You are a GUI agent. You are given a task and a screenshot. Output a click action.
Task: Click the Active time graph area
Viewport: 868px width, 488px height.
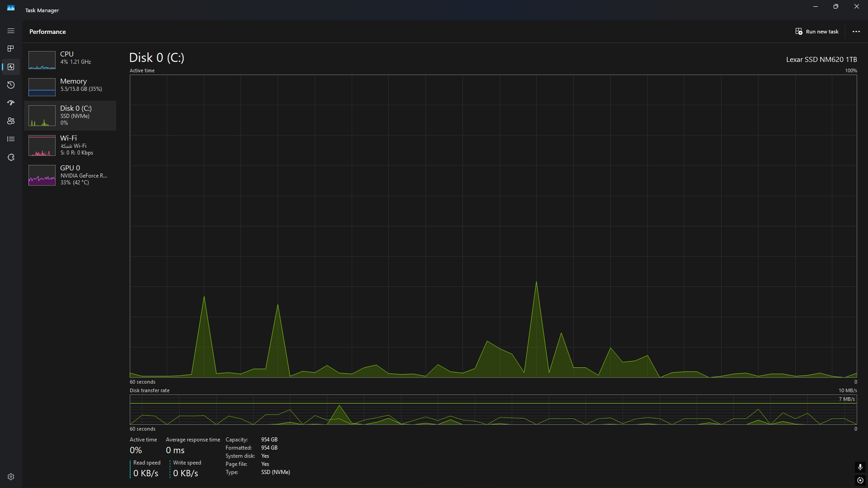click(493, 226)
